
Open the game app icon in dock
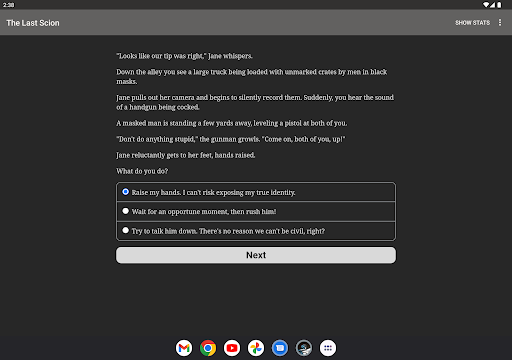(304, 348)
